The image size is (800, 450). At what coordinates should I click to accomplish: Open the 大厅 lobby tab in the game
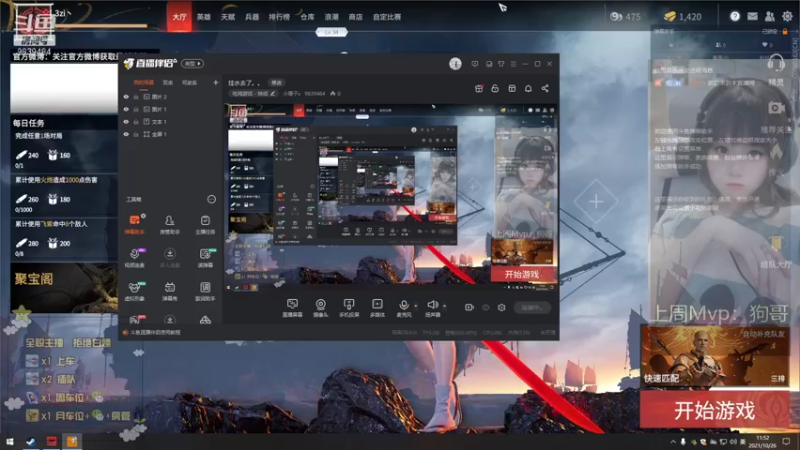coord(179,17)
